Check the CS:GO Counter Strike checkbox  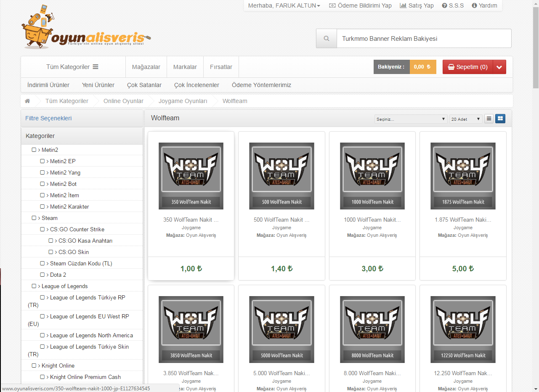42,229
